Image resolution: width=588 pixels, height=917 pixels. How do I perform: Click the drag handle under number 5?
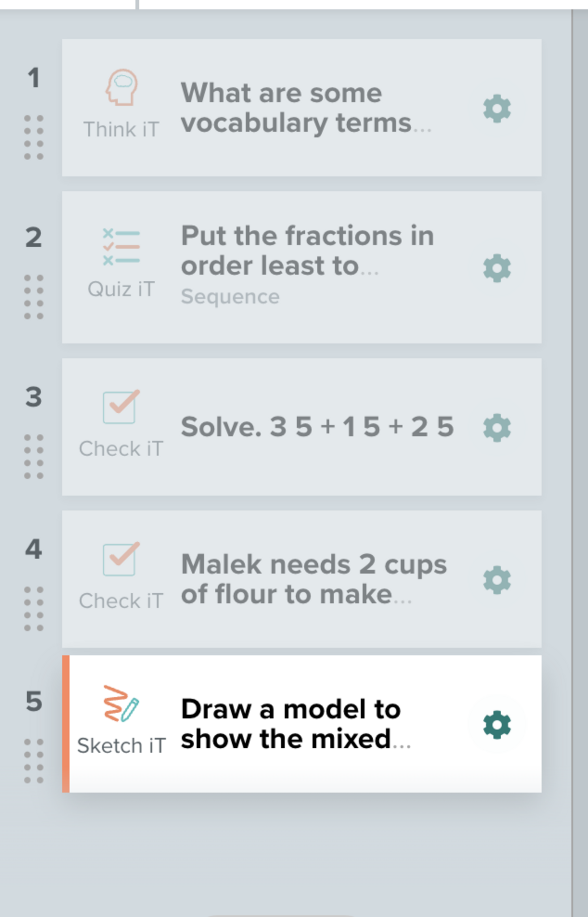(x=34, y=761)
